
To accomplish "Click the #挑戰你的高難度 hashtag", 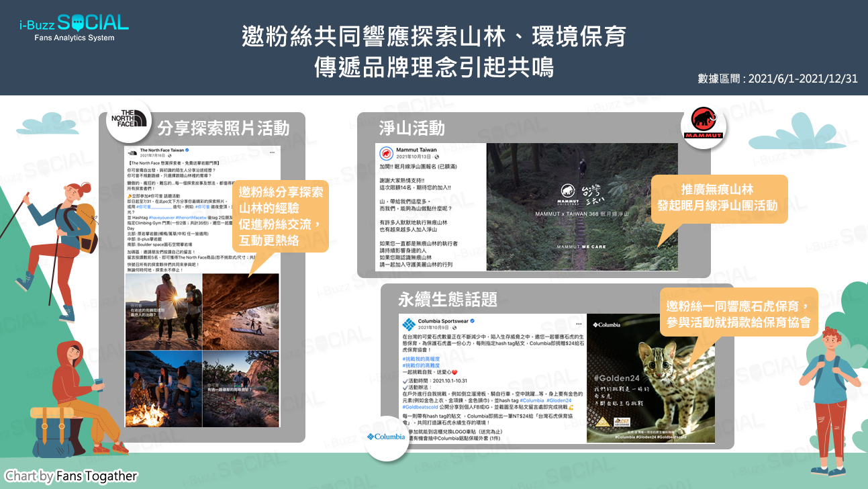I will point(420,365).
